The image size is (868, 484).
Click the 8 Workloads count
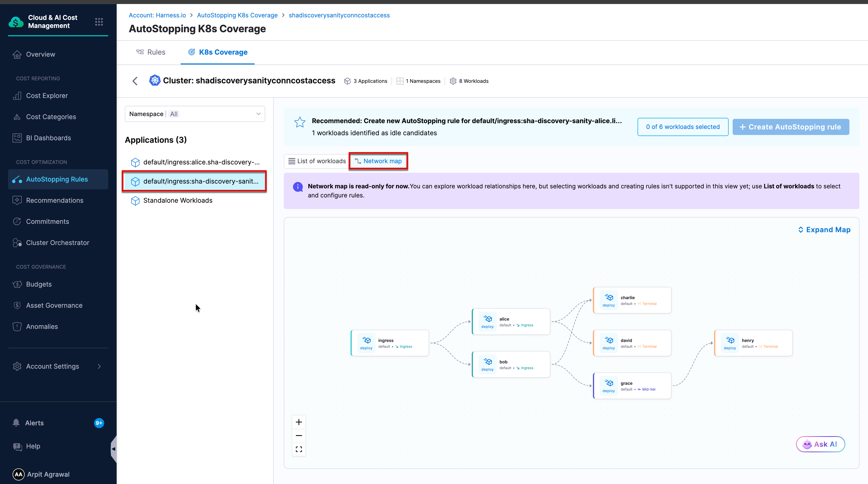[474, 81]
